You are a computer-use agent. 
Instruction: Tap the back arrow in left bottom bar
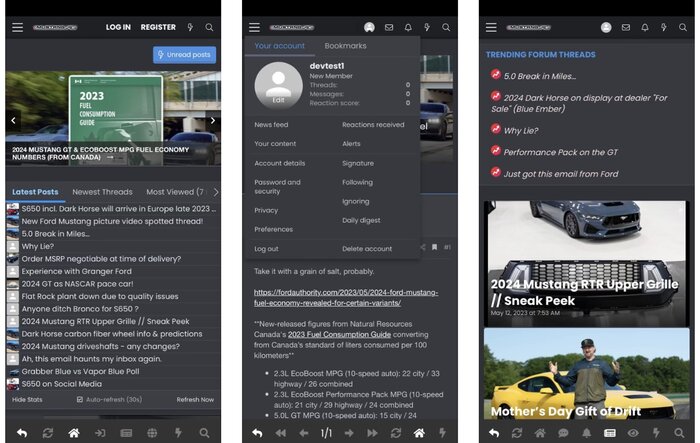20,433
